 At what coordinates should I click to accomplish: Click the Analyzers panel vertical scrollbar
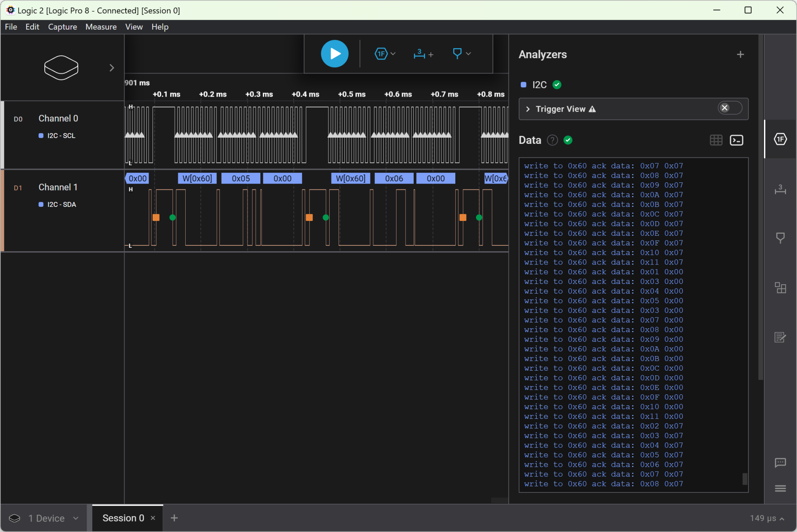tap(761, 207)
